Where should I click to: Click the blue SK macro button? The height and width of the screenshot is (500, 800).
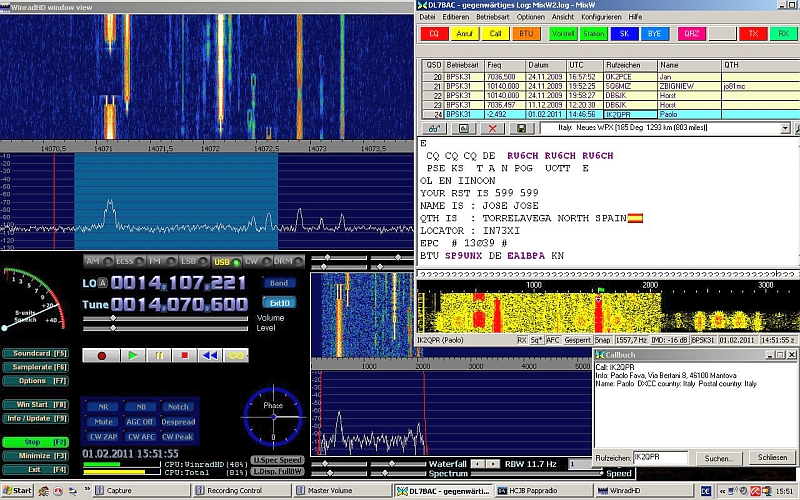pyautogui.click(x=624, y=34)
